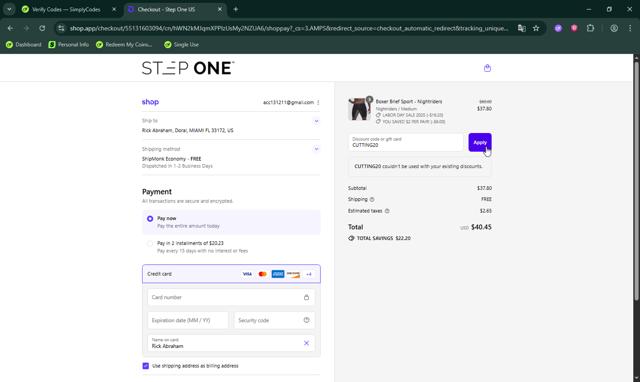Viewport: 640px width, 382px height.
Task: Open account options menu beside email
Action: click(318, 102)
